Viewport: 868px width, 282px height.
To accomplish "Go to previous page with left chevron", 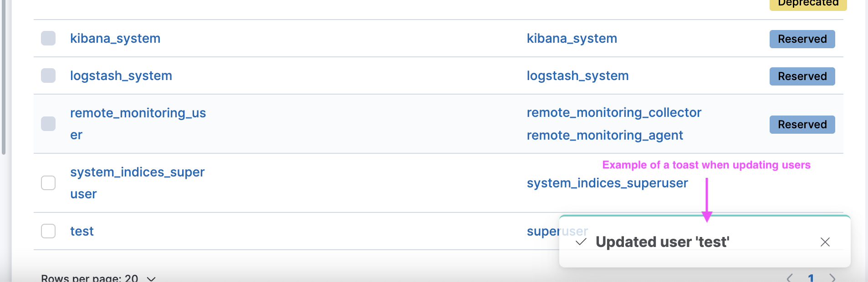I will (x=790, y=277).
